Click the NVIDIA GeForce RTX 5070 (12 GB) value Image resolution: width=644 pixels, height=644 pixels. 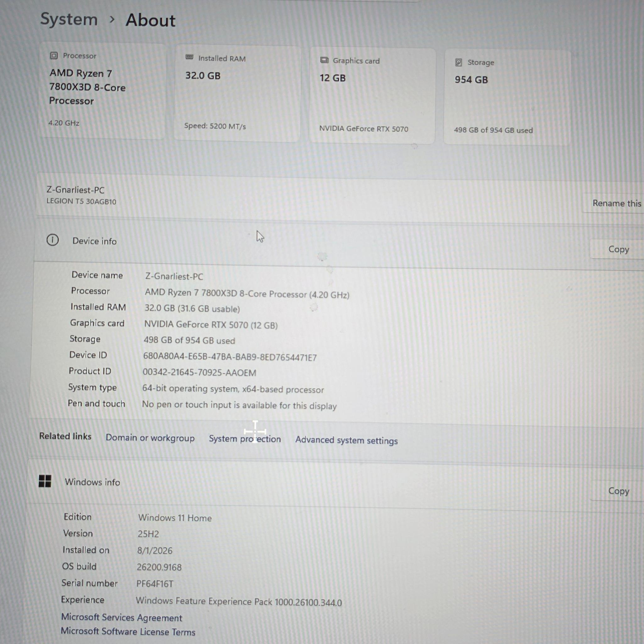pyautogui.click(x=211, y=325)
